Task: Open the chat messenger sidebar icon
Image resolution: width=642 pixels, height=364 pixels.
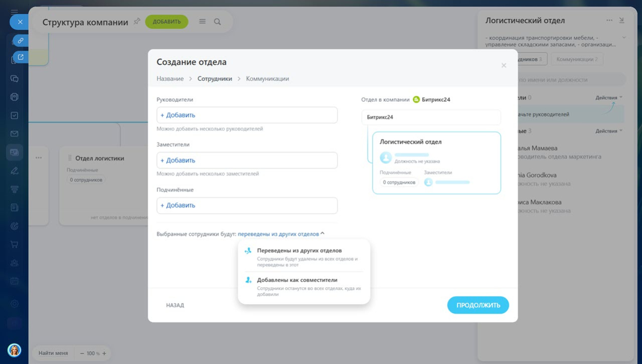Action: pos(15,79)
